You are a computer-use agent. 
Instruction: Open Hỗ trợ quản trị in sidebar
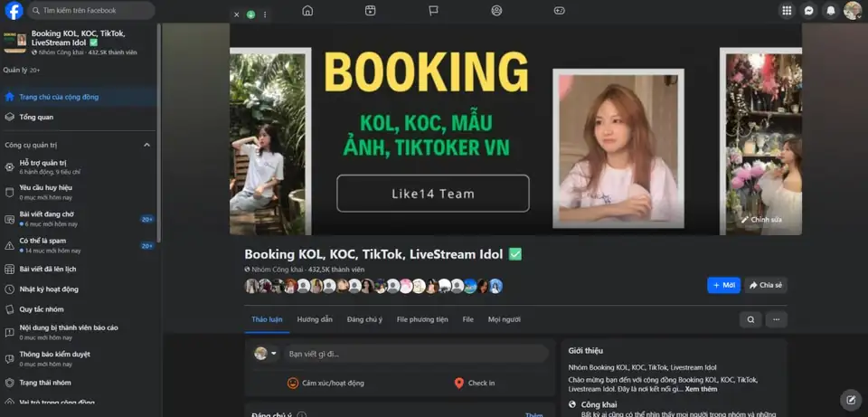80,166
